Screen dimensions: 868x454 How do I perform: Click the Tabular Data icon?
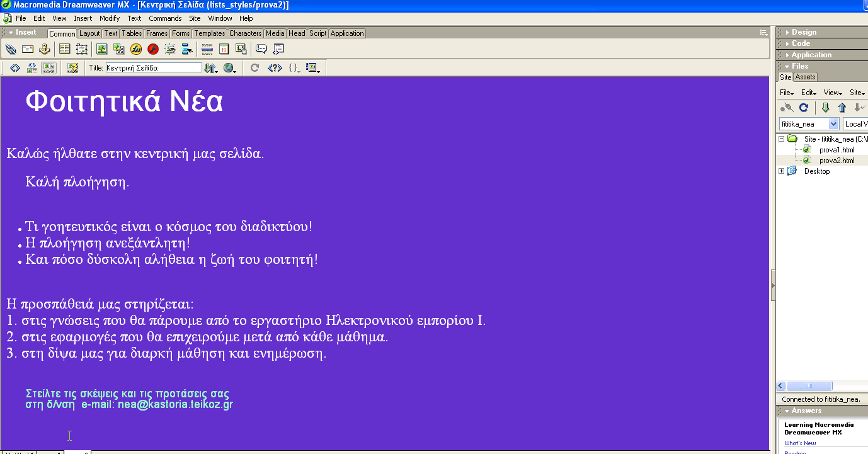tap(241, 48)
